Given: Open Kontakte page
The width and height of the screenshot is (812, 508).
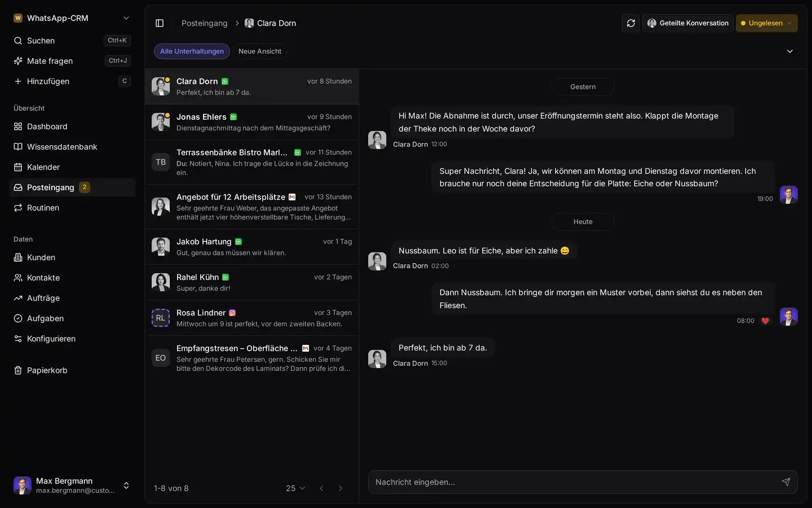Looking at the screenshot, I should click(72, 278).
